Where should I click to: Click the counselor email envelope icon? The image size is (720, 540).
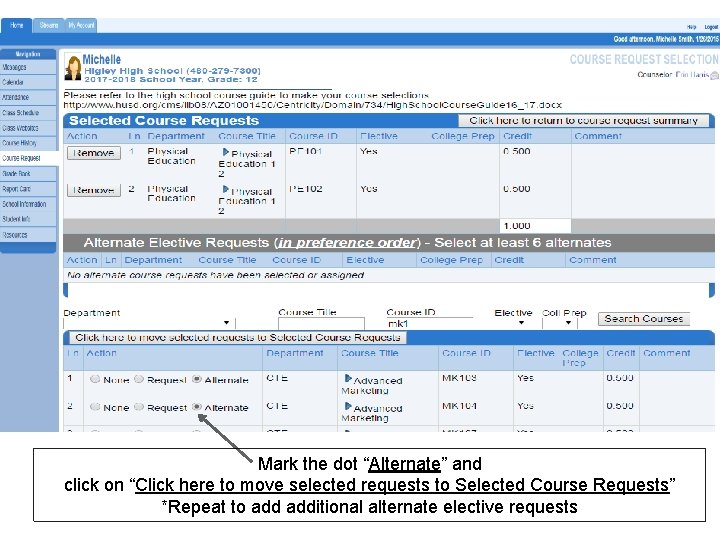[714, 75]
